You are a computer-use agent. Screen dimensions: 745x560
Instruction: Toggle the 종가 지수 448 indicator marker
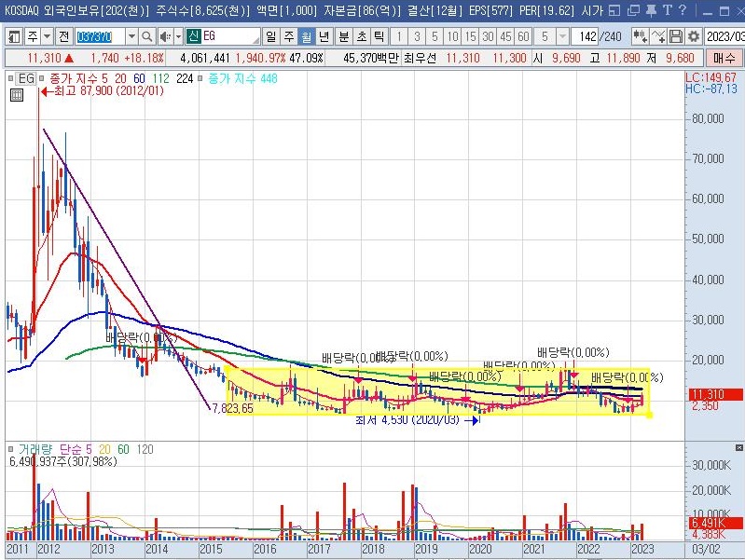[x=200, y=78]
